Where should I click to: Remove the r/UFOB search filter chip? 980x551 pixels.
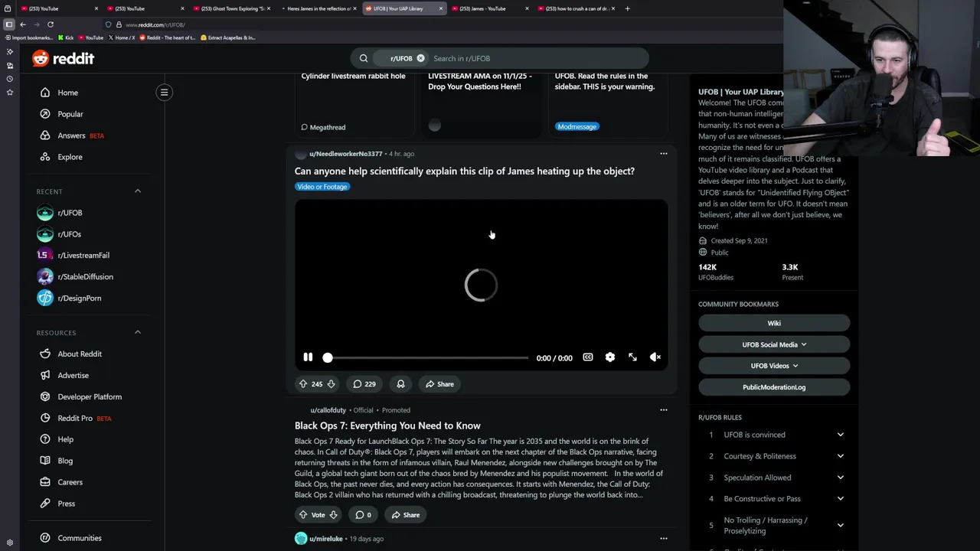(x=420, y=58)
